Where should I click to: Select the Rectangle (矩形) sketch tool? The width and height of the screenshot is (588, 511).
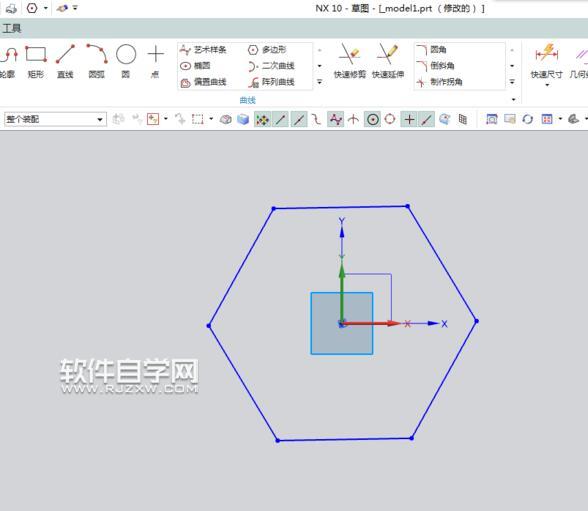(x=36, y=61)
